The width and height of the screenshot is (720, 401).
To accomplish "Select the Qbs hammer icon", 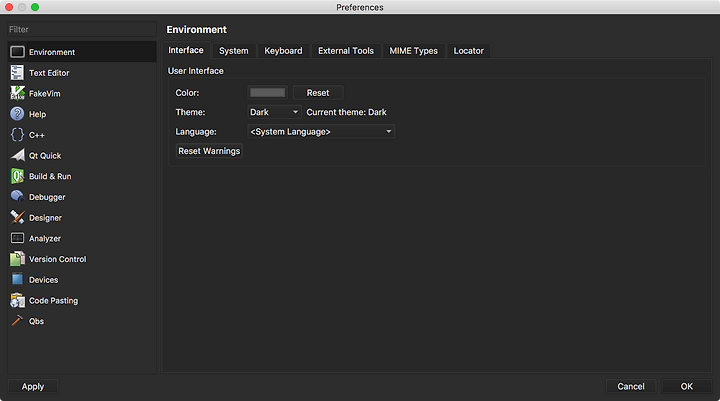I will 17,321.
